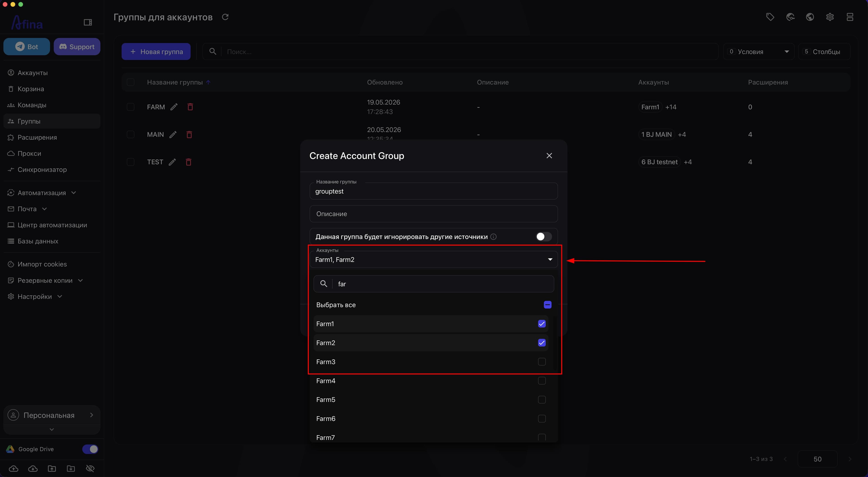The width and height of the screenshot is (868, 477).
Task: Toggle the Выбрать все checkbox
Action: pos(547,305)
